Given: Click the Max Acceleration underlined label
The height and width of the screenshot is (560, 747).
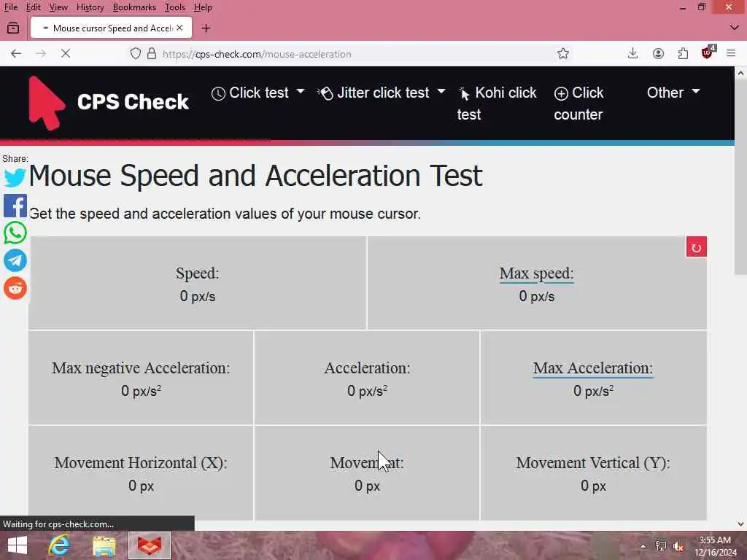Looking at the screenshot, I should [592, 368].
